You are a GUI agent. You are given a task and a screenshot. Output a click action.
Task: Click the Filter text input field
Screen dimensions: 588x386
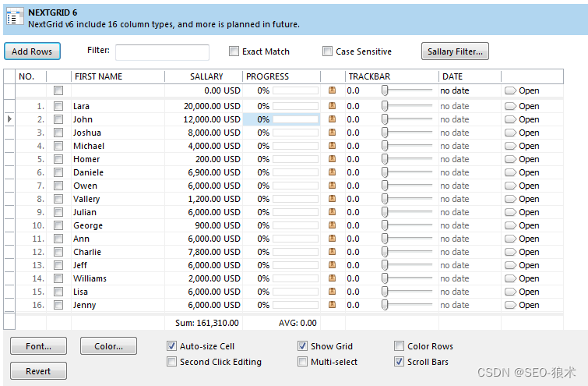pos(162,52)
